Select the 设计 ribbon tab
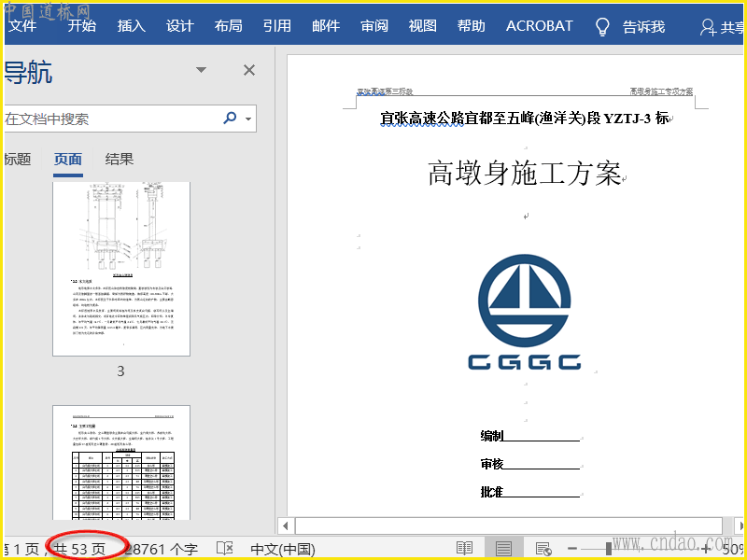The height and width of the screenshot is (560, 747). pyautogui.click(x=180, y=26)
